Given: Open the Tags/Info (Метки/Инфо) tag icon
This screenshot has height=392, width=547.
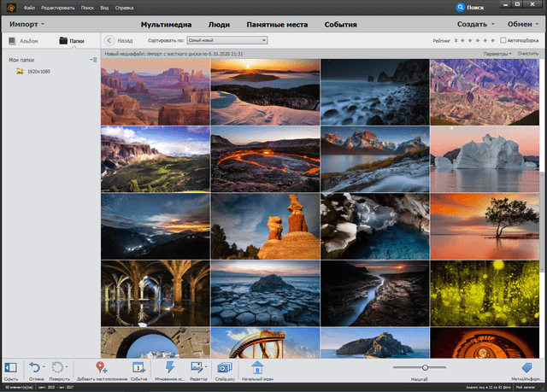Looking at the screenshot, I should tap(526, 366).
